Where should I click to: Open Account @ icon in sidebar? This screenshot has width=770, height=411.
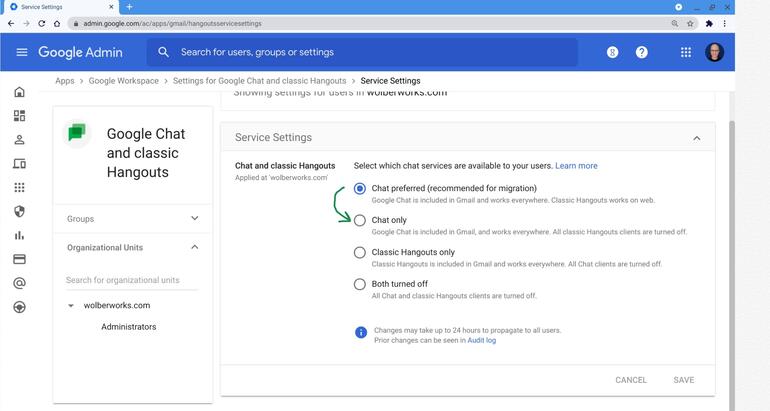(20, 283)
